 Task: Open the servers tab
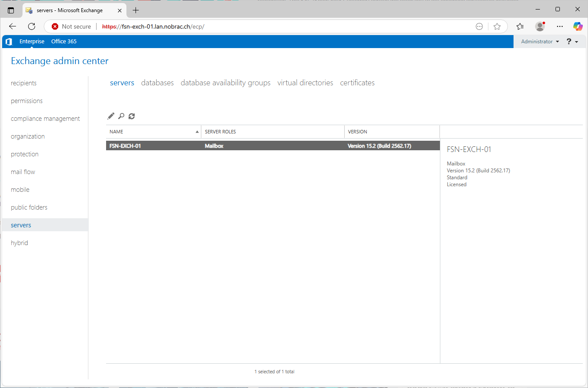(122, 83)
